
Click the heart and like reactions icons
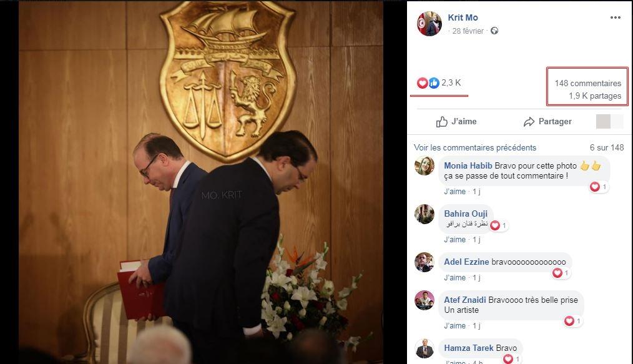pos(428,83)
